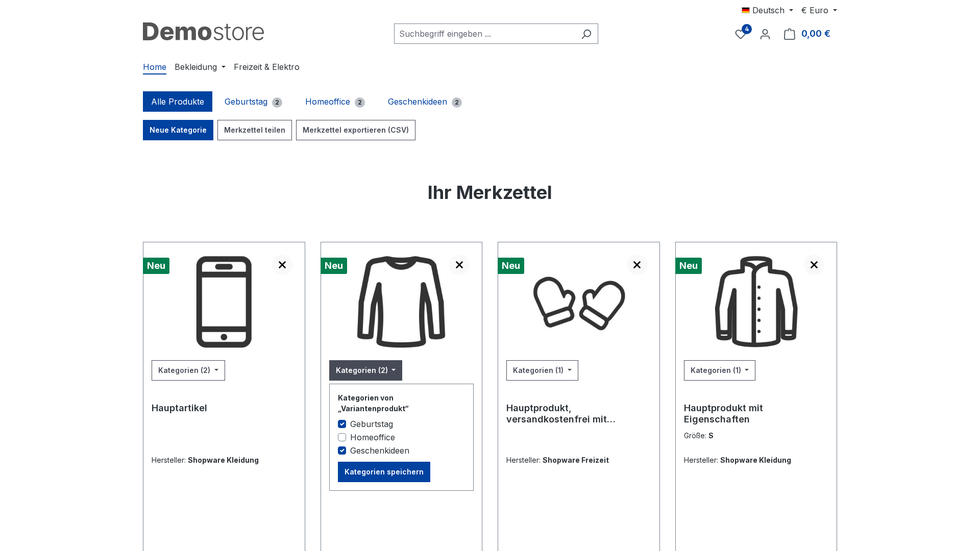Open Kategorien (1) for Hauptprodukt mit Eigenschaften
Screen dimensions: 980x551
(x=720, y=370)
